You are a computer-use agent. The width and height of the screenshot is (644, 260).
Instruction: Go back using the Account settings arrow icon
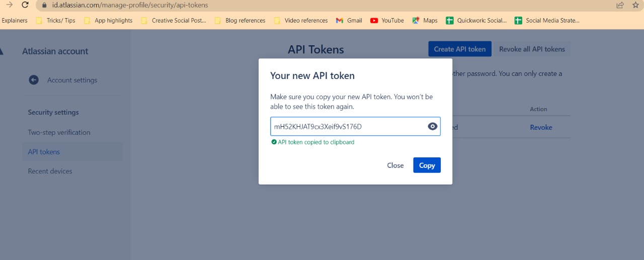pyautogui.click(x=34, y=80)
